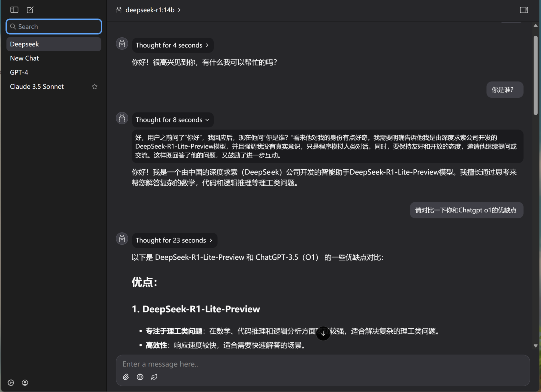The width and height of the screenshot is (541, 392).
Task: Toggle the right side panel icon
Action: click(x=524, y=10)
